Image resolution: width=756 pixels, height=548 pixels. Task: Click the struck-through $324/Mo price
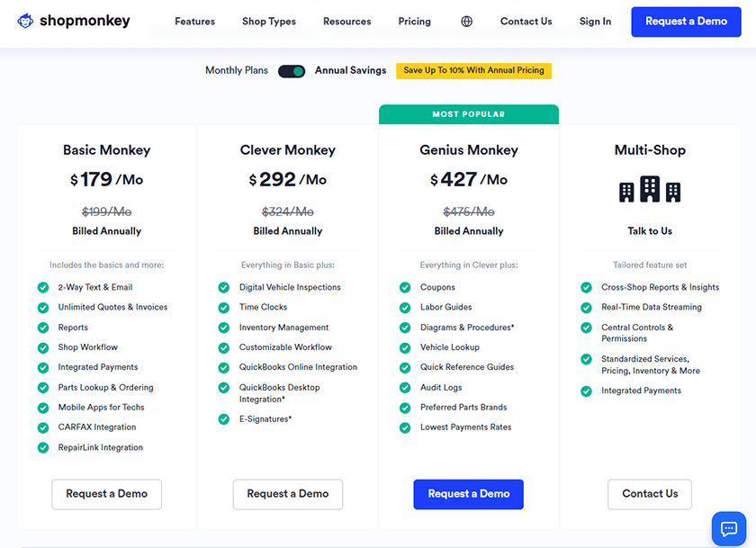[288, 211]
